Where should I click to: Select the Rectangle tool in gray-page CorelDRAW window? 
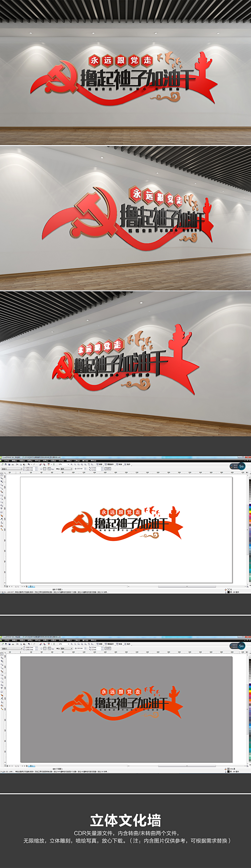2,675
